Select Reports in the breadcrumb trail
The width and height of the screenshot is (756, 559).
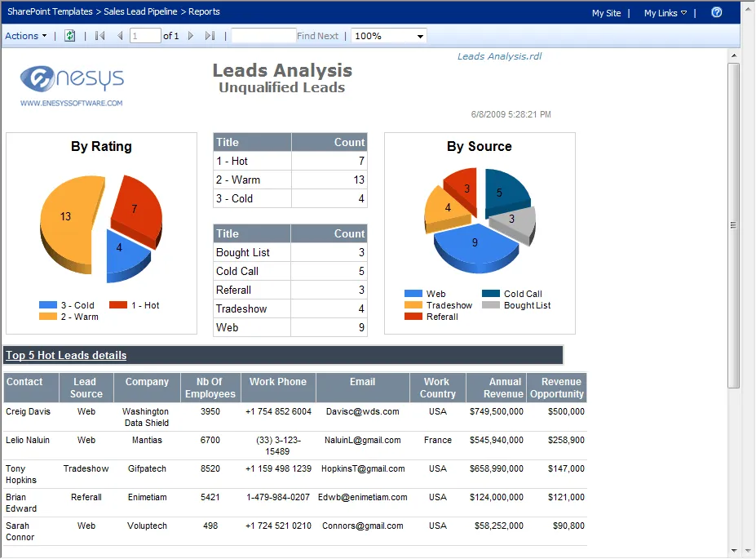pos(204,11)
